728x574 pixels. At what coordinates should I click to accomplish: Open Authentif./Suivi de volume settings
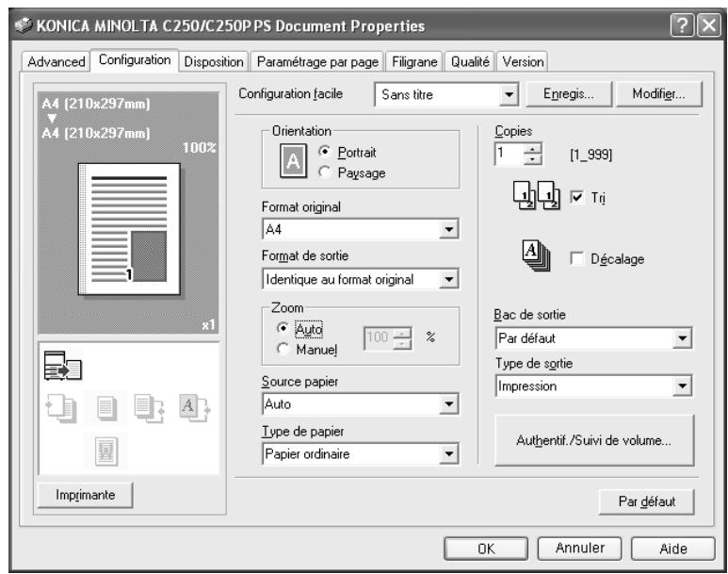(x=594, y=440)
